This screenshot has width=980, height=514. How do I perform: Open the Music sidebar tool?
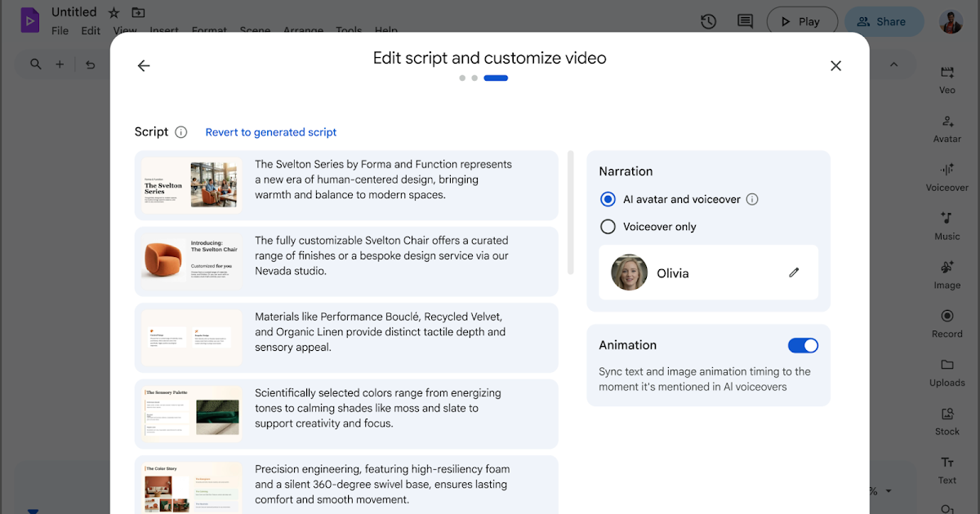(x=947, y=227)
